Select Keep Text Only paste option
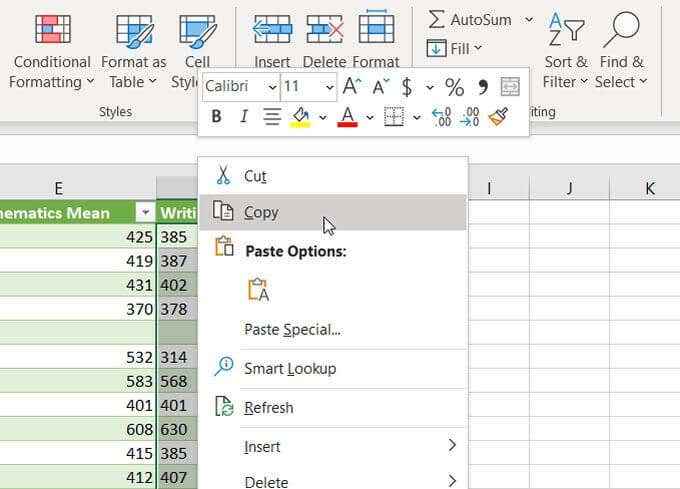Screen dimensions: 680x489 [x=258, y=290]
